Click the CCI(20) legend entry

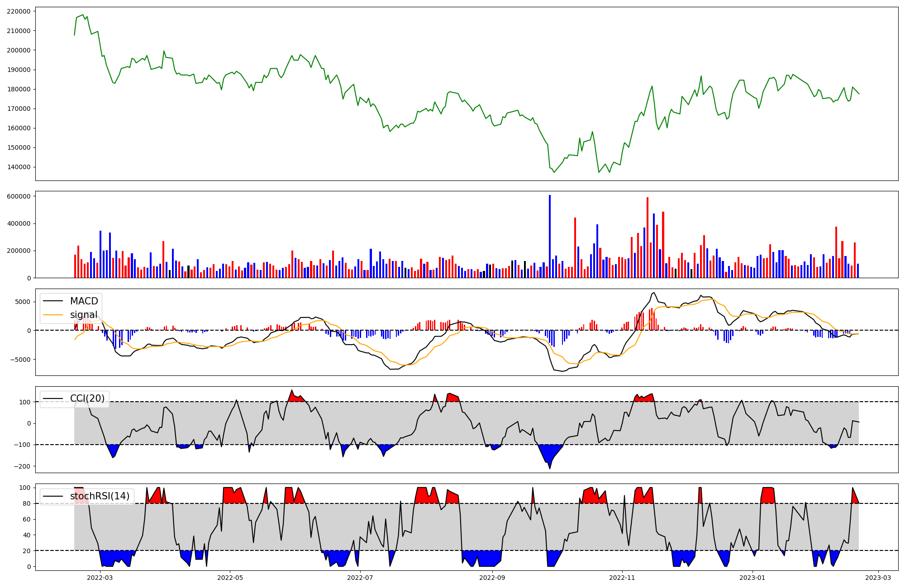[87, 398]
